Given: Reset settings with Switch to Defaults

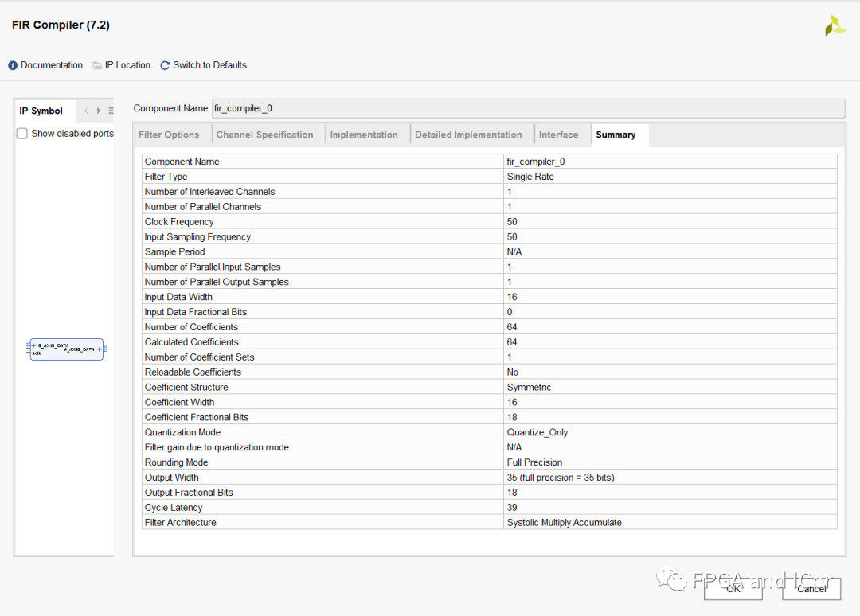Looking at the screenshot, I should click(x=204, y=65).
